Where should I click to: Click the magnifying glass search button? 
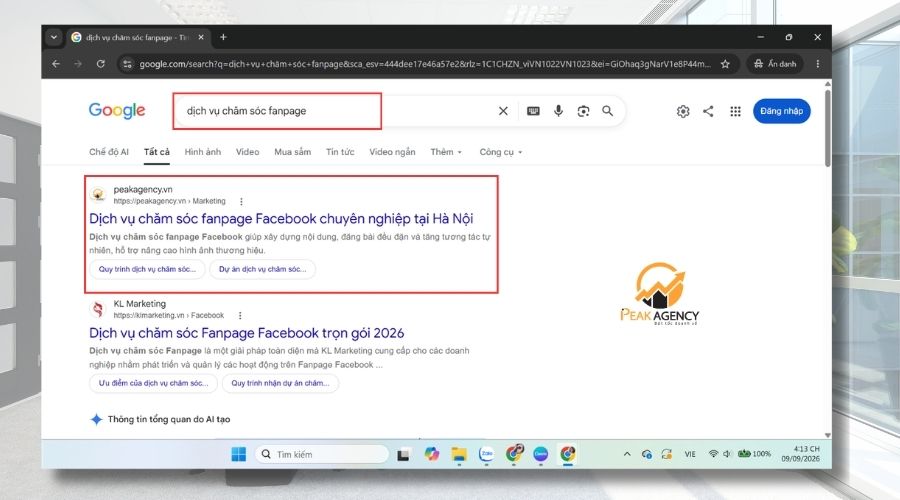(607, 111)
